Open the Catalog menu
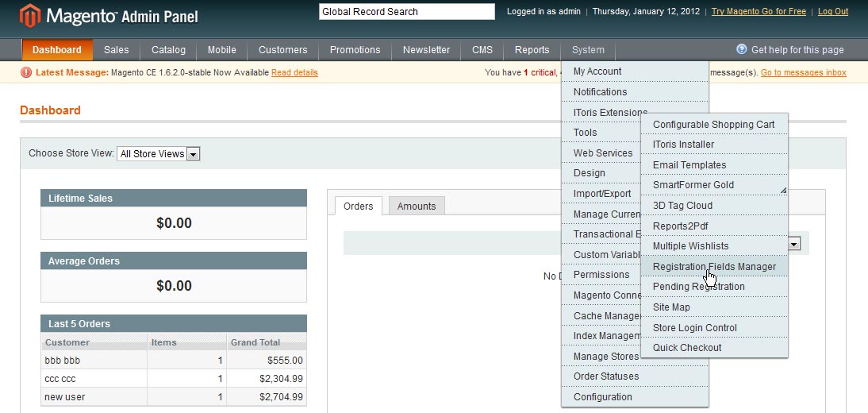 tap(168, 50)
